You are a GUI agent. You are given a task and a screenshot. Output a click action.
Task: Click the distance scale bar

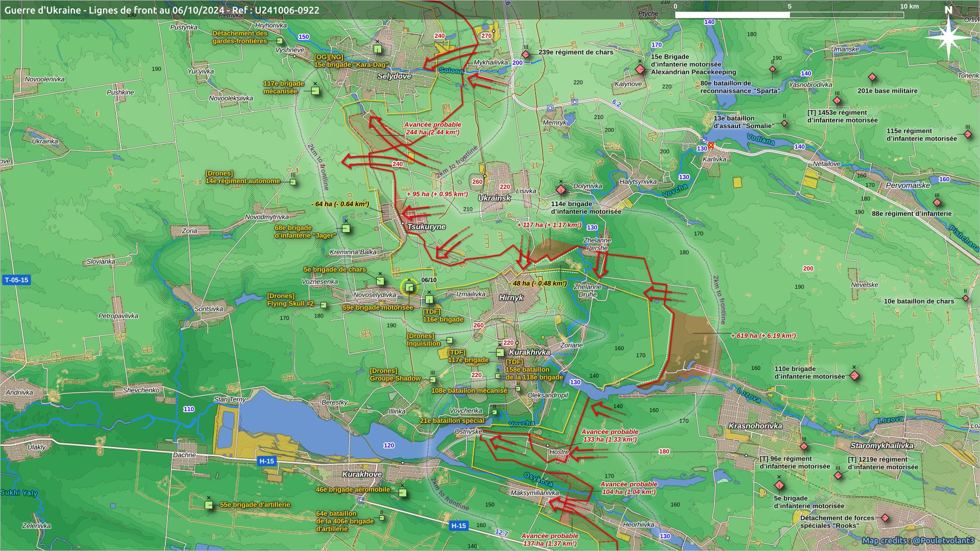pos(789,15)
